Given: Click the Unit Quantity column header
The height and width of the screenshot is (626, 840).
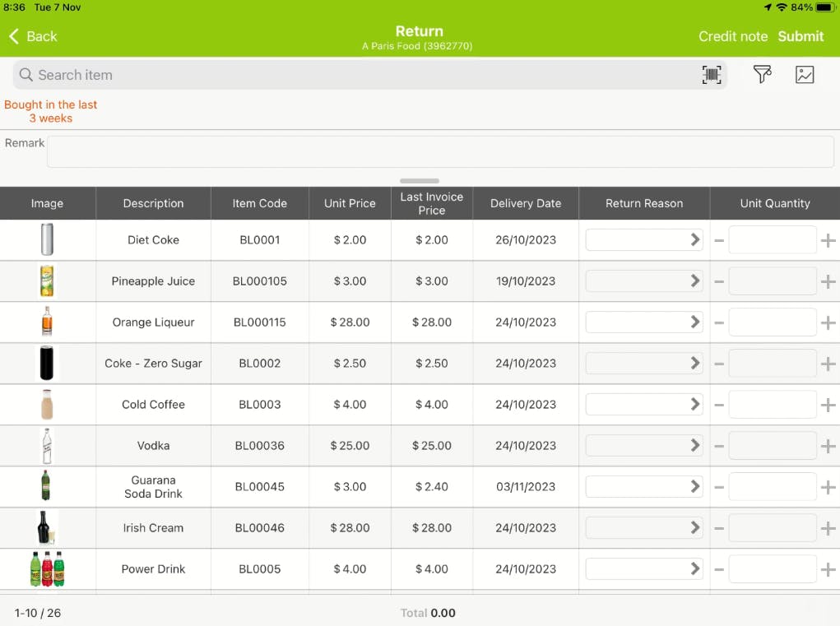Looking at the screenshot, I should [775, 203].
